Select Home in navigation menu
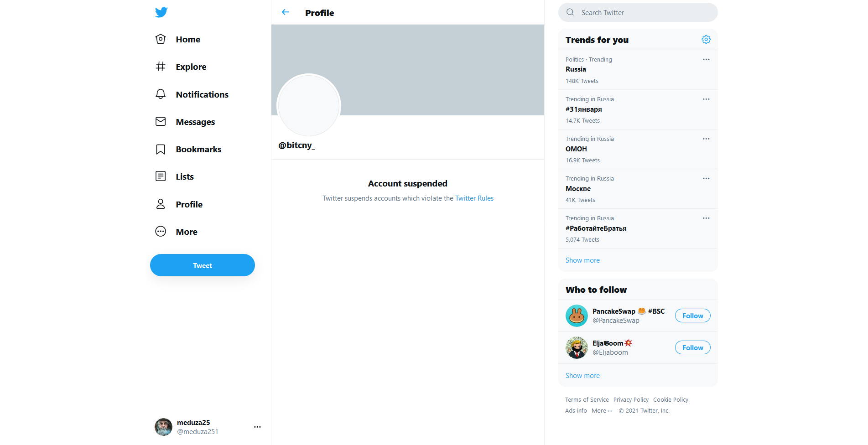The width and height of the screenshot is (868, 445). click(178, 40)
